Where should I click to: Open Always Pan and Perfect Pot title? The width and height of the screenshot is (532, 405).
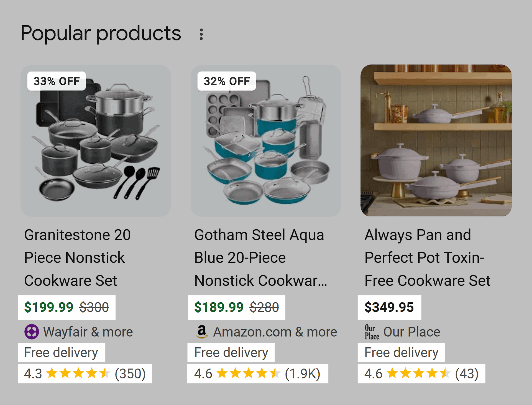tap(428, 258)
